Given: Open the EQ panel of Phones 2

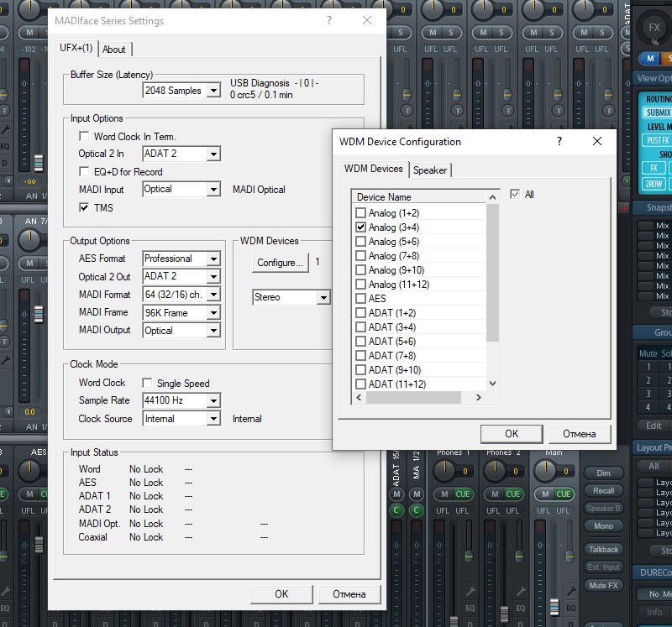Looking at the screenshot, I should pyautogui.click(x=520, y=609).
